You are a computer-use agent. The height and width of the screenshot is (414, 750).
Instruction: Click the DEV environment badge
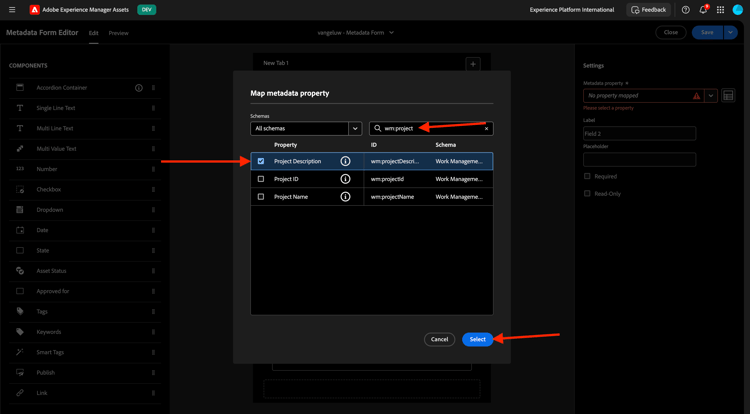(x=146, y=10)
